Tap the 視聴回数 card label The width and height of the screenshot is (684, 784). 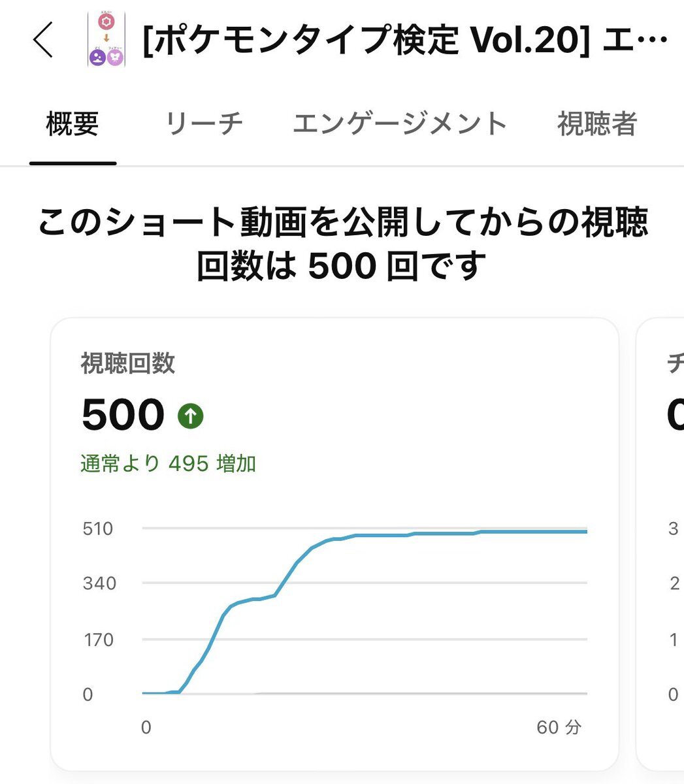(128, 363)
